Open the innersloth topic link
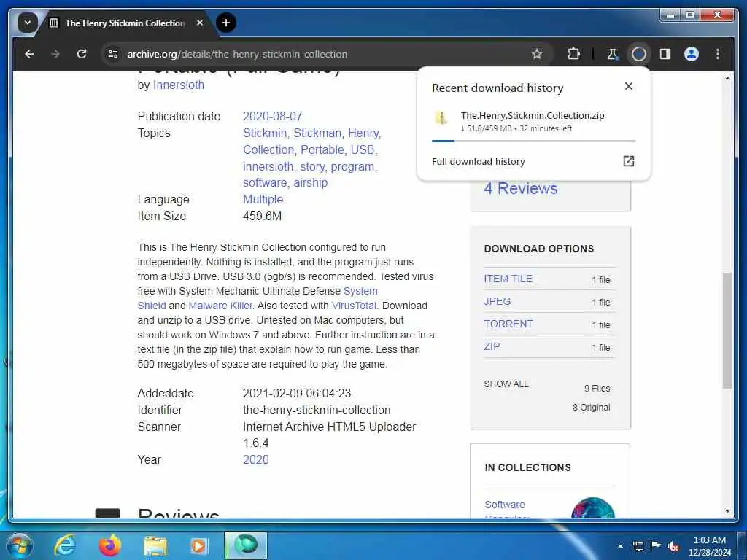Viewport: 747px width, 560px height. coord(268,166)
